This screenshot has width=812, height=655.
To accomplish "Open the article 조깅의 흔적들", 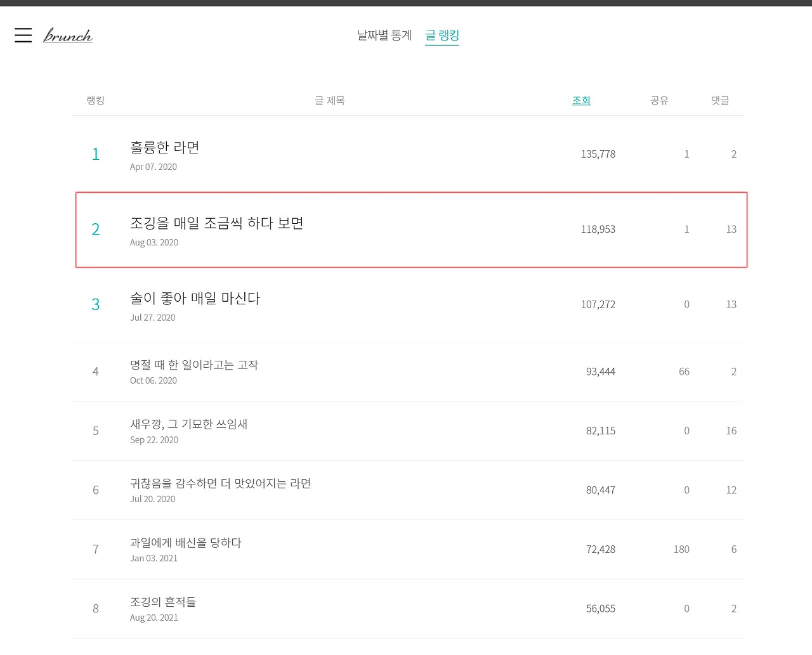I will point(163,602).
